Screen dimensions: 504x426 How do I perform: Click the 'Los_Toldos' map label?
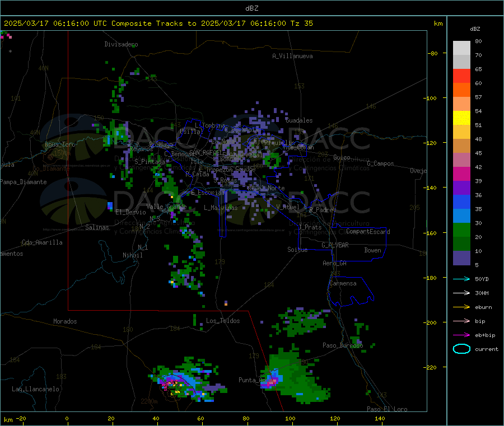point(223,321)
